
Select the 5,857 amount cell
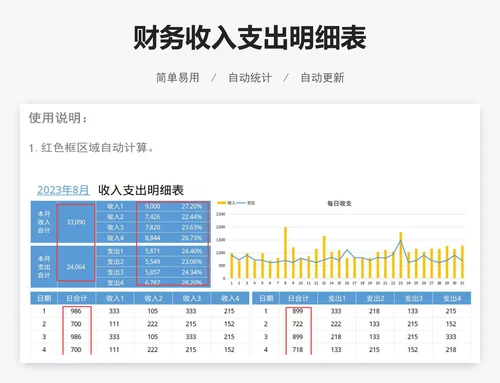[x=152, y=272]
